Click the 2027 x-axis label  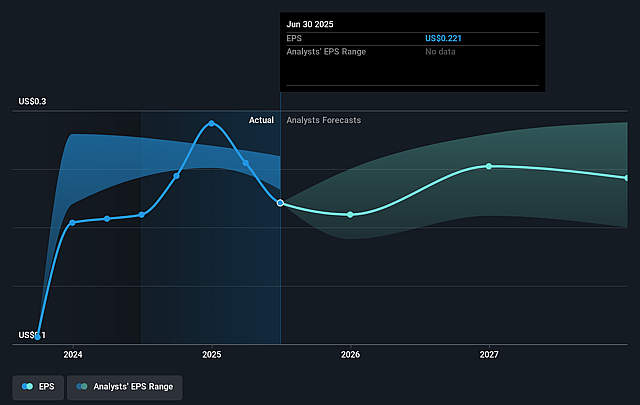489,354
